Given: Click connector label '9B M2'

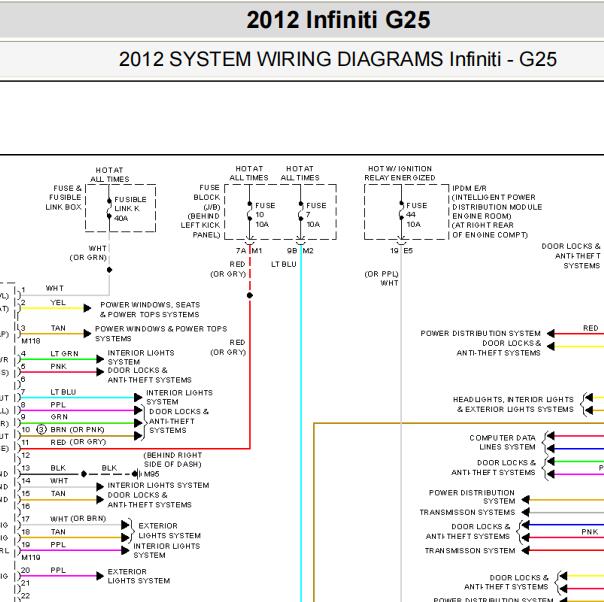Looking at the screenshot, I should point(300,251).
